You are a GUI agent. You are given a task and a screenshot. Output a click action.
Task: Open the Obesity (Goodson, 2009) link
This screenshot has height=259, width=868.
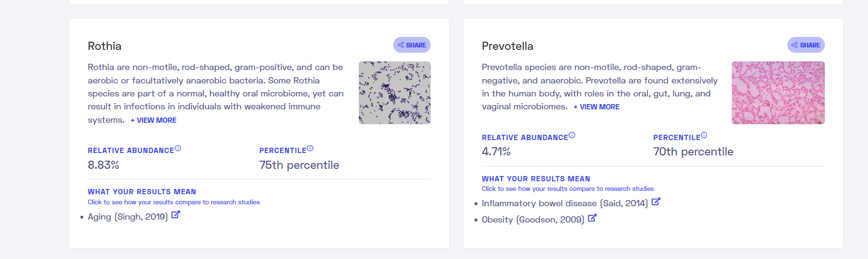click(x=533, y=220)
